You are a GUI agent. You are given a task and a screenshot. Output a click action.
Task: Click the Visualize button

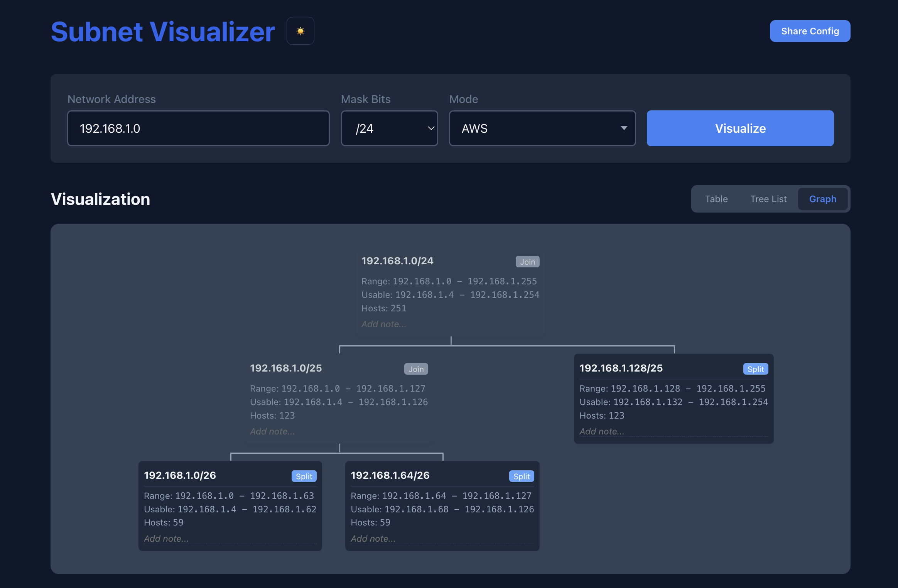[x=740, y=128]
